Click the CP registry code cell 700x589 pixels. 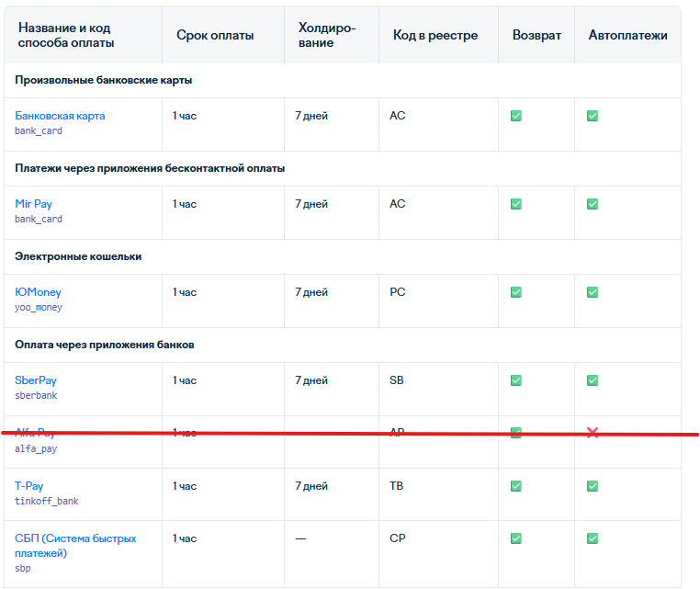398,538
